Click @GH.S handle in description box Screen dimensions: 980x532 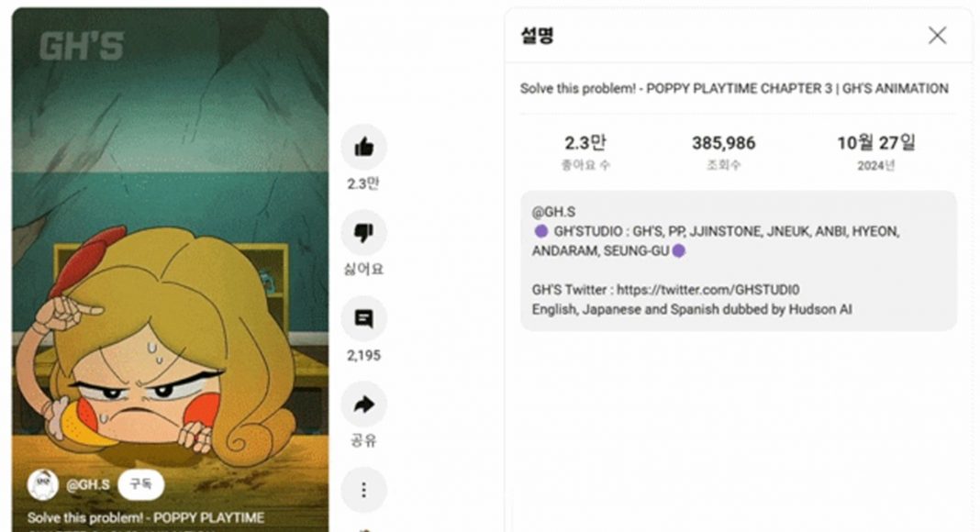(x=553, y=212)
